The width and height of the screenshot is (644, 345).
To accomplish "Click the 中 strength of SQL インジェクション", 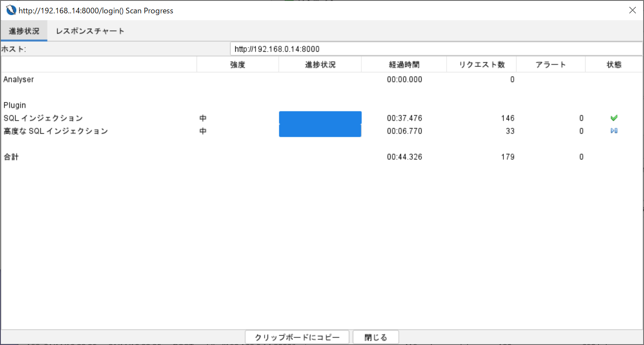I will (203, 118).
